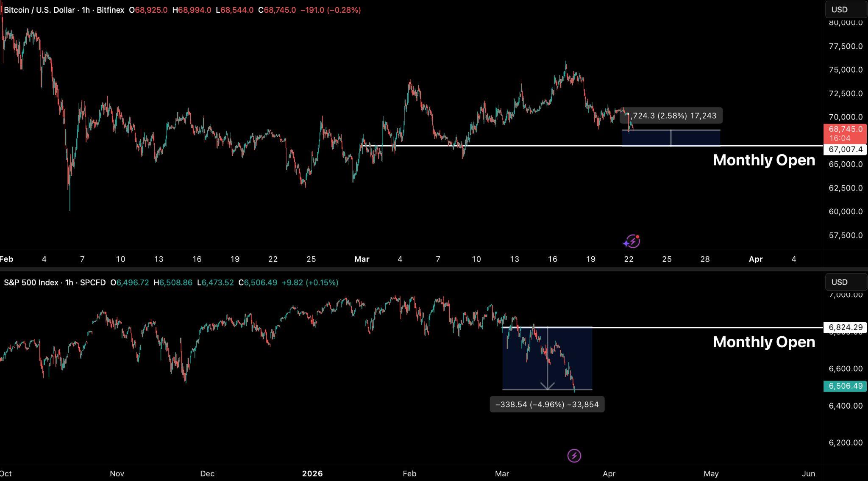Select the Monthly Open text on S&P chart

coord(764,342)
